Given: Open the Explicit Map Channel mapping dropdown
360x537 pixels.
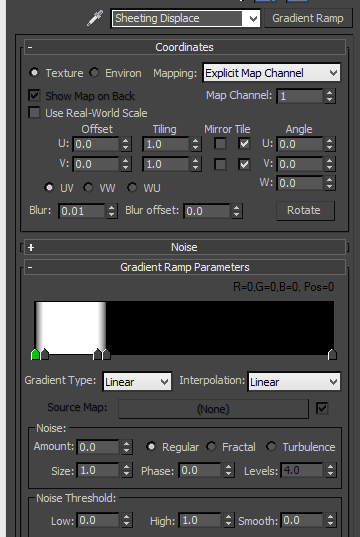Looking at the screenshot, I should tap(272, 73).
